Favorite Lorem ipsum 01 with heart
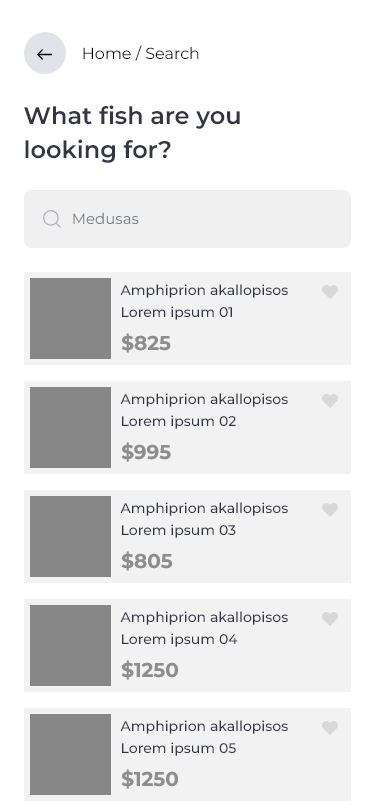This screenshot has width=375, height=812. 330,292
